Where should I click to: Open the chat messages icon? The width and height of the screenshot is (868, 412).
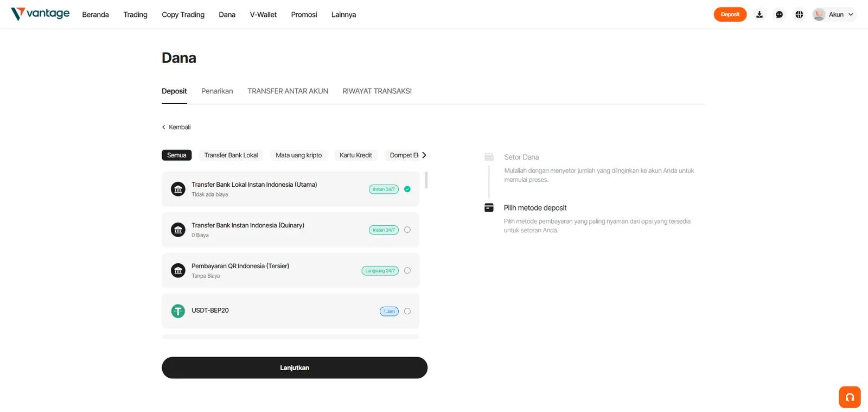click(x=780, y=15)
